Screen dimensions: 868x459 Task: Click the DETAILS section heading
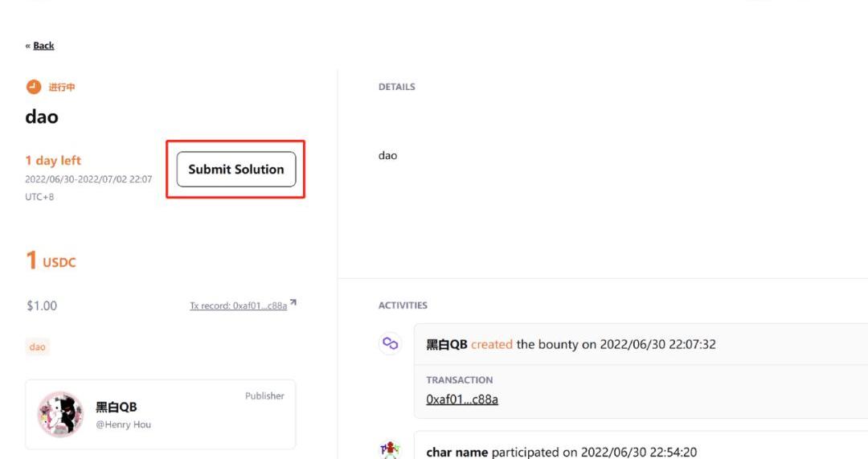tap(397, 87)
